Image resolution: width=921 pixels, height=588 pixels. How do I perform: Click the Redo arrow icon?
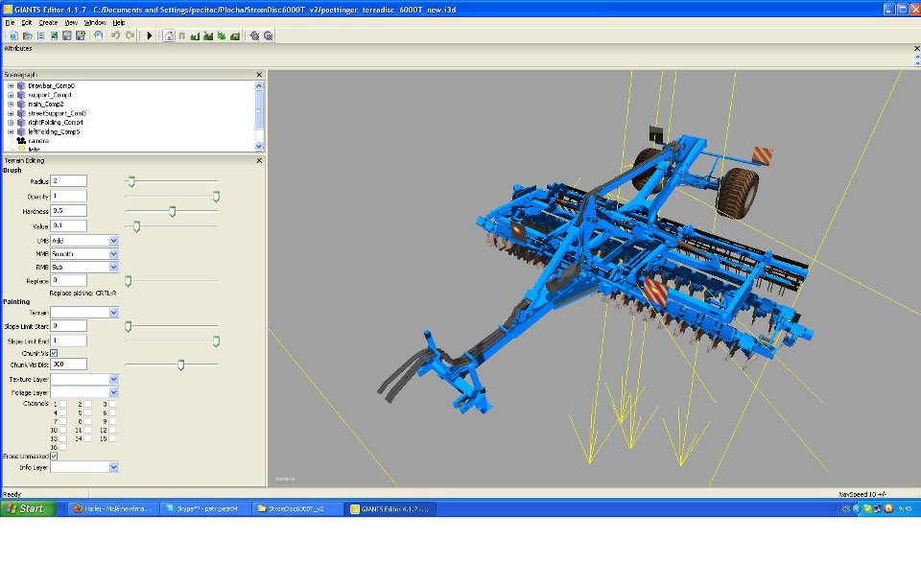130,35
